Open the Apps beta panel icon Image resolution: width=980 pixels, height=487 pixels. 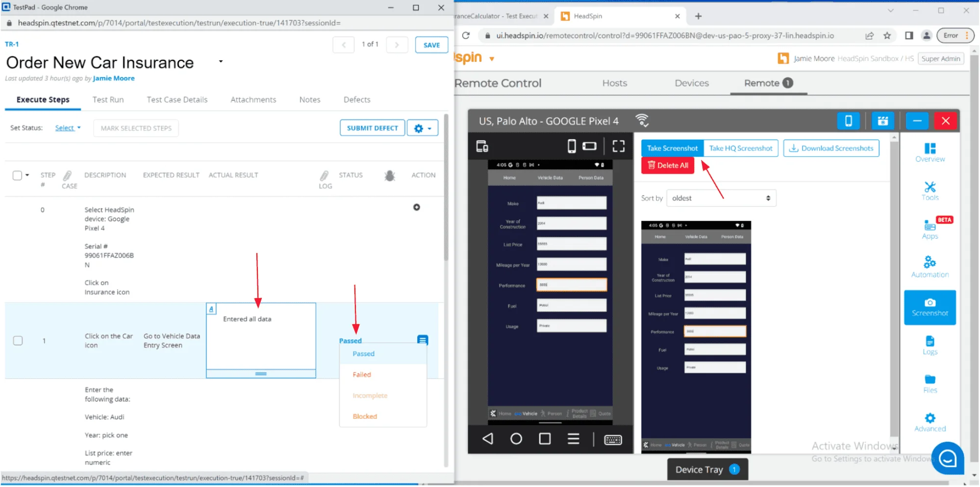coord(930,229)
